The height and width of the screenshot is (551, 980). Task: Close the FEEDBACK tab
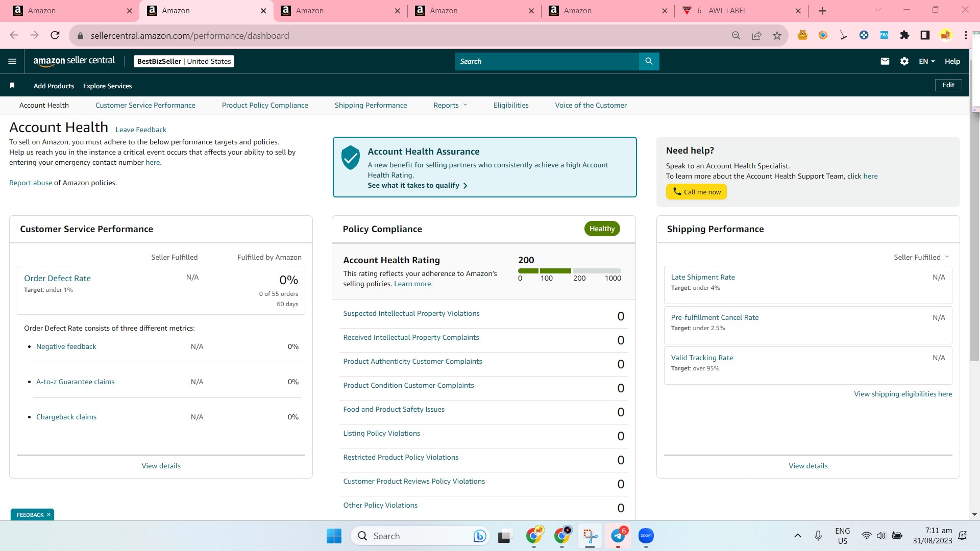pyautogui.click(x=49, y=515)
